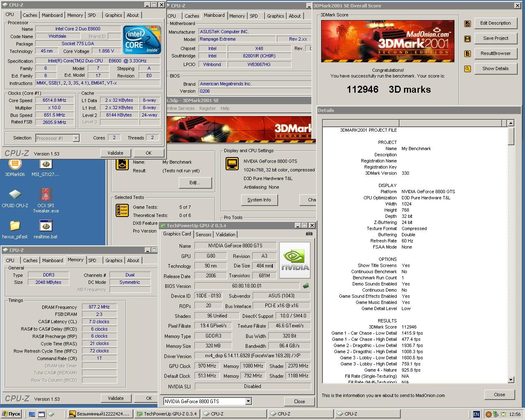Click Edit... button in 3DMark project
This screenshot has width=525, height=420.
click(x=195, y=183)
